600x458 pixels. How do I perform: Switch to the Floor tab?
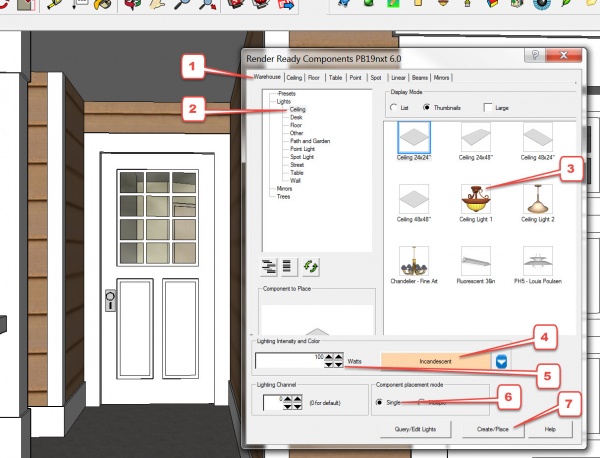tap(314, 77)
